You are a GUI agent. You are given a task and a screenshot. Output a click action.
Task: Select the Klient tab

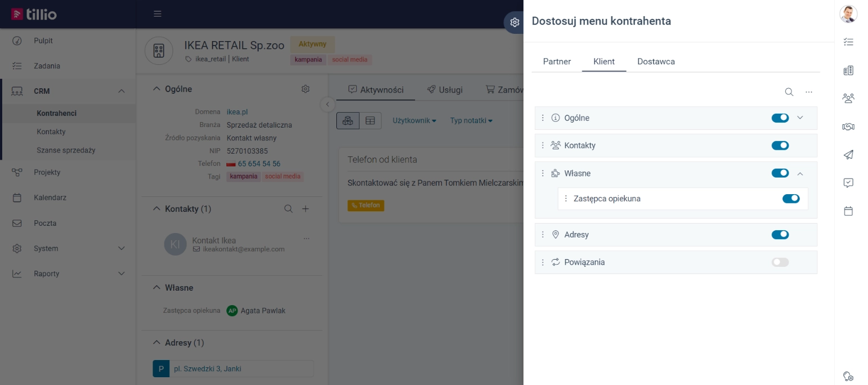click(x=604, y=62)
